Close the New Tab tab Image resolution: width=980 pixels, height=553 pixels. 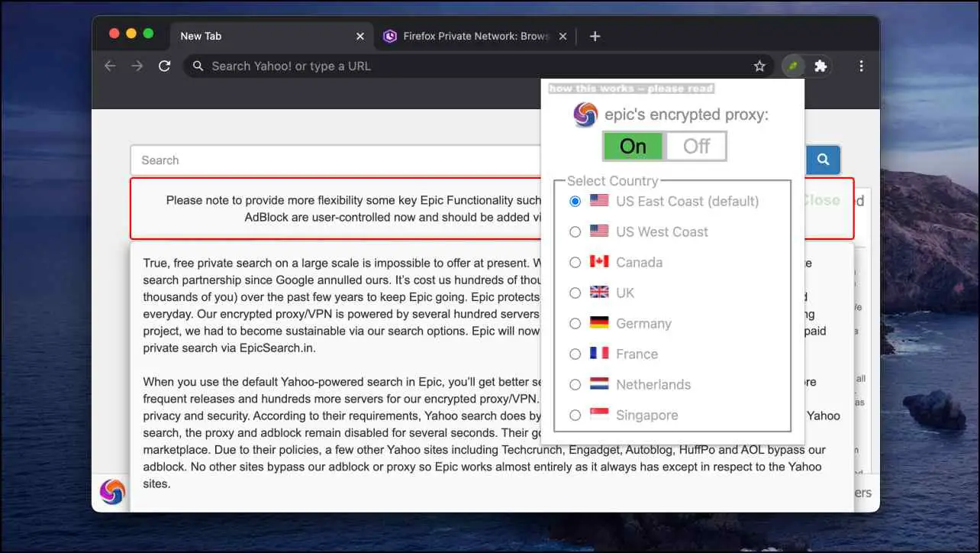360,36
